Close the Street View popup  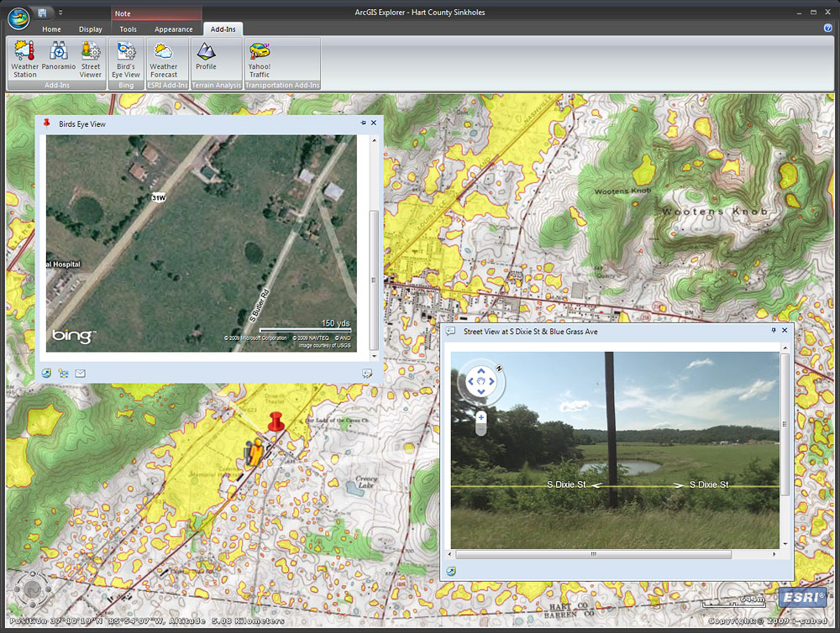(x=785, y=331)
